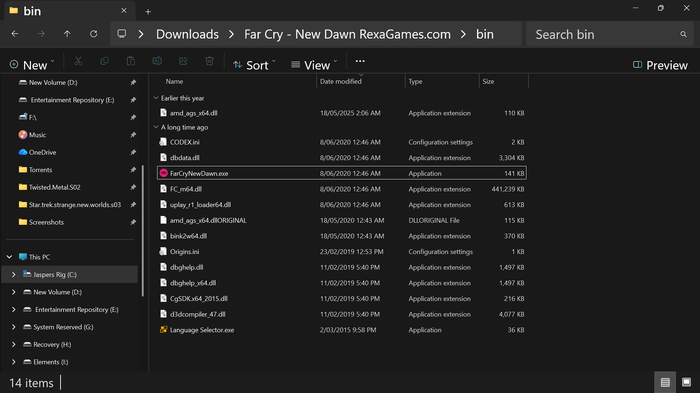
Task: Go back to the previous folder
Action: [15, 34]
